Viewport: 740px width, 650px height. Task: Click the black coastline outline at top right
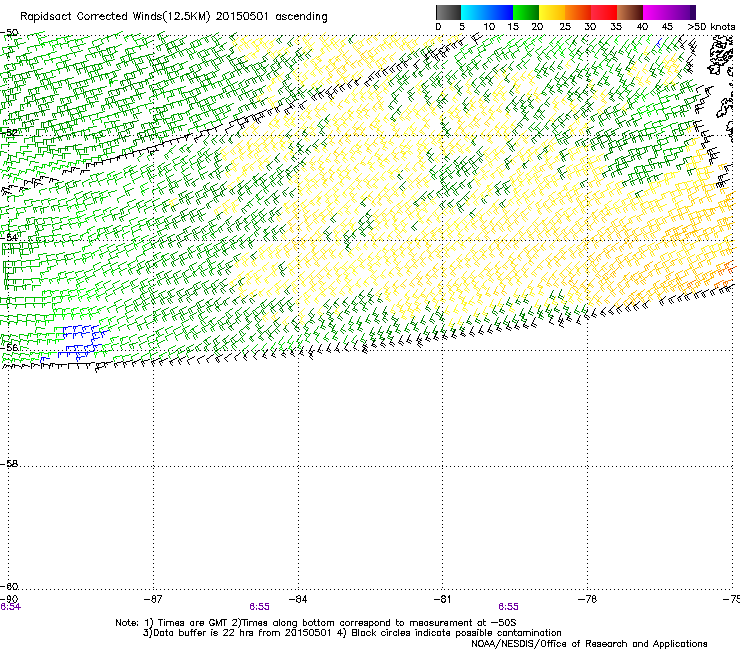click(721, 55)
